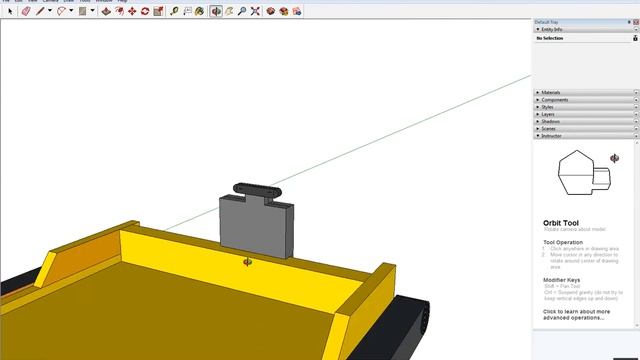Pin the Default Tray with auto-hide icon

click(629, 22)
